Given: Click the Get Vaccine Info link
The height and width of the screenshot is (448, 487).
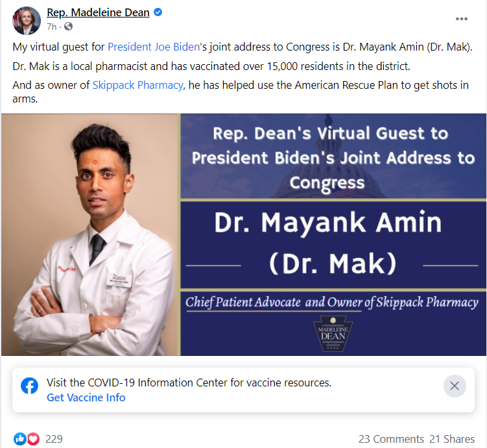Looking at the screenshot, I should [86, 397].
